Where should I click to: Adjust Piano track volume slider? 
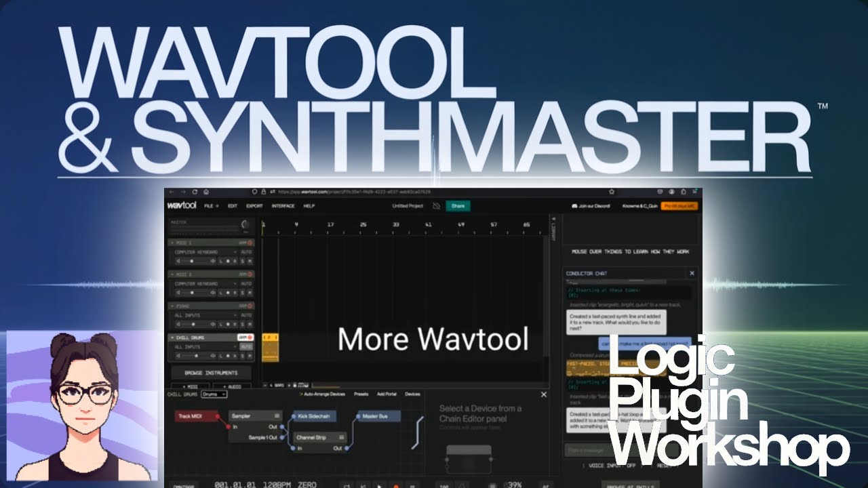tap(196, 324)
